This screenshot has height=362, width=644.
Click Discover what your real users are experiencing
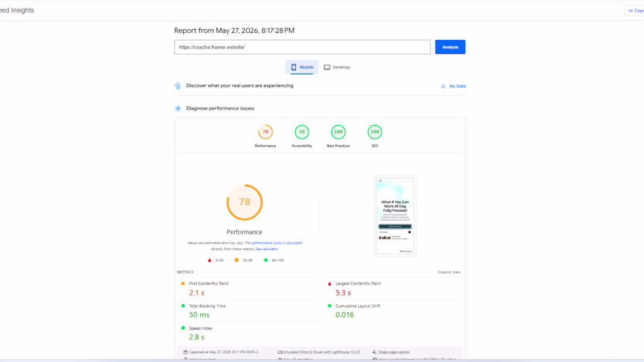[x=239, y=86]
